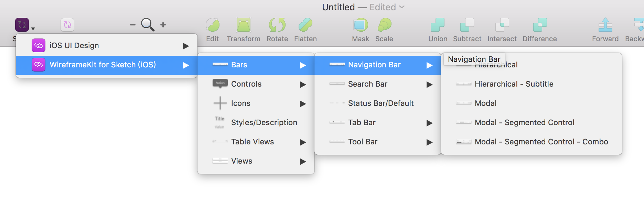Click the Rotate tool icon
The width and height of the screenshot is (644, 198).
click(x=277, y=25)
